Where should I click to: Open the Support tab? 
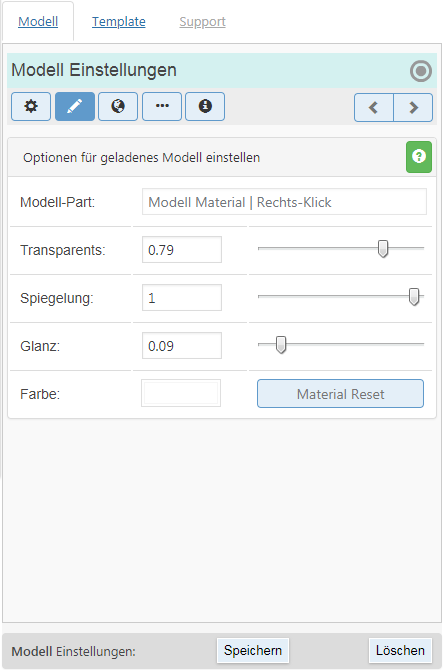[x=203, y=21]
